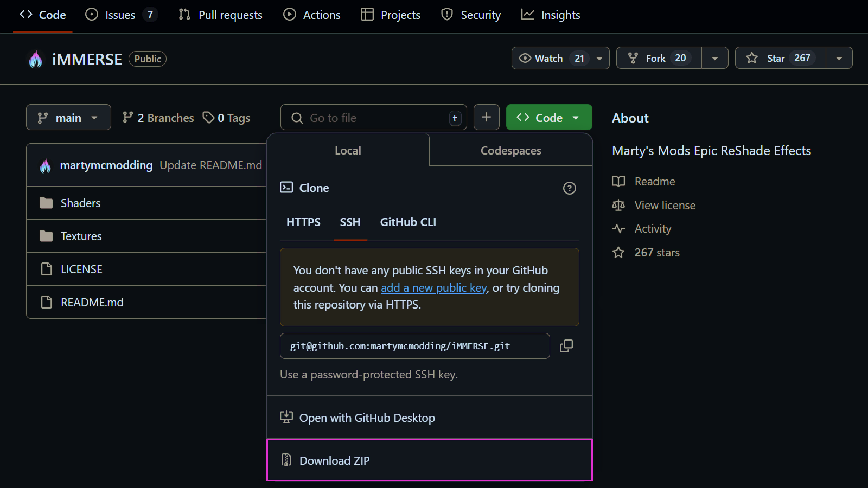The image size is (868, 488).
Task: Collapse the green Code dropdown button
Action: (x=549, y=117)
